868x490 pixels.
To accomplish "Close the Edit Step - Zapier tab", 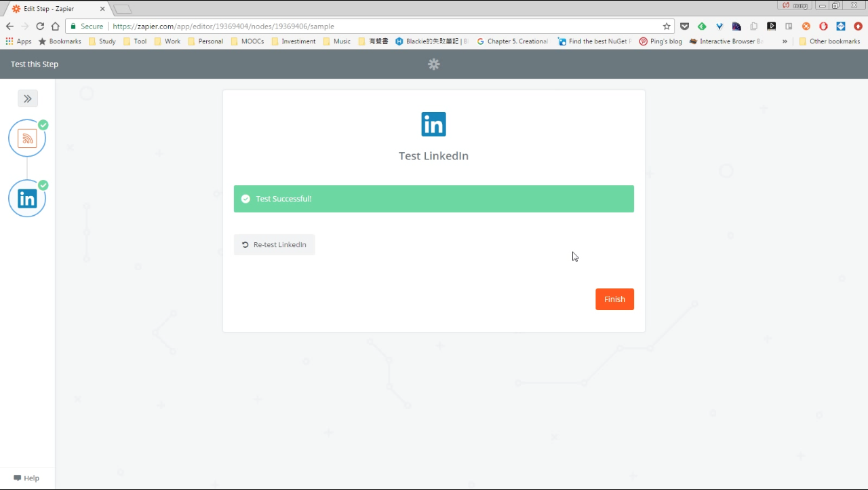I will click(x=102, y=9).
